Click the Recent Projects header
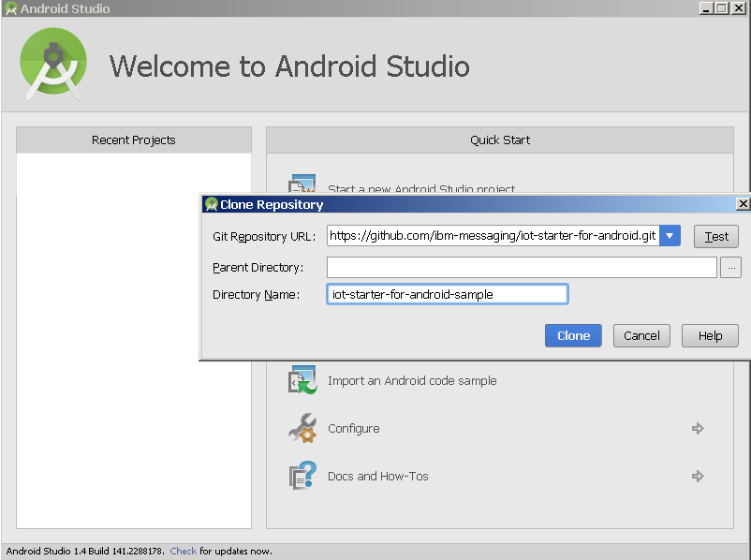This screenshot has height=560, width=751. [x=134, y=140]
